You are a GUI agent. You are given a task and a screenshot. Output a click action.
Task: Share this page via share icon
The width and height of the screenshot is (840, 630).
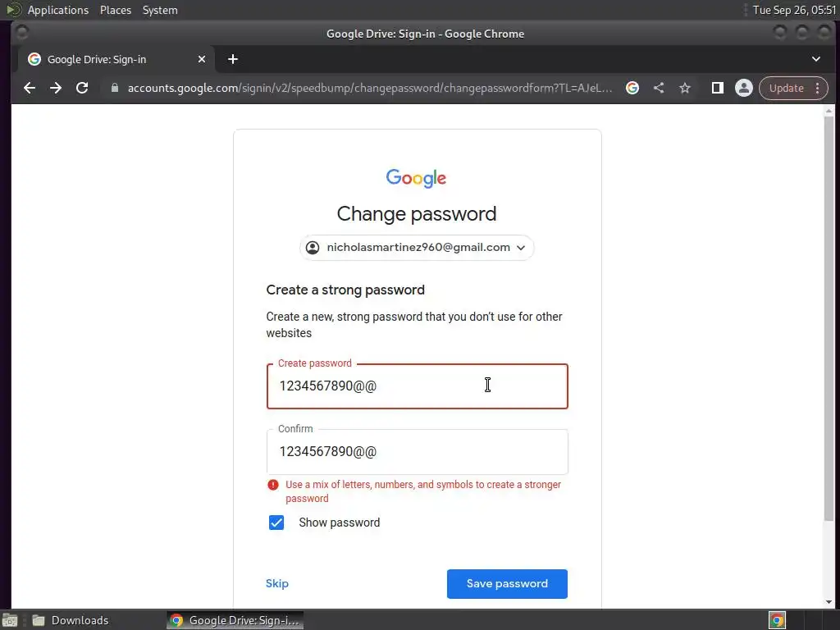coord(659,88)
